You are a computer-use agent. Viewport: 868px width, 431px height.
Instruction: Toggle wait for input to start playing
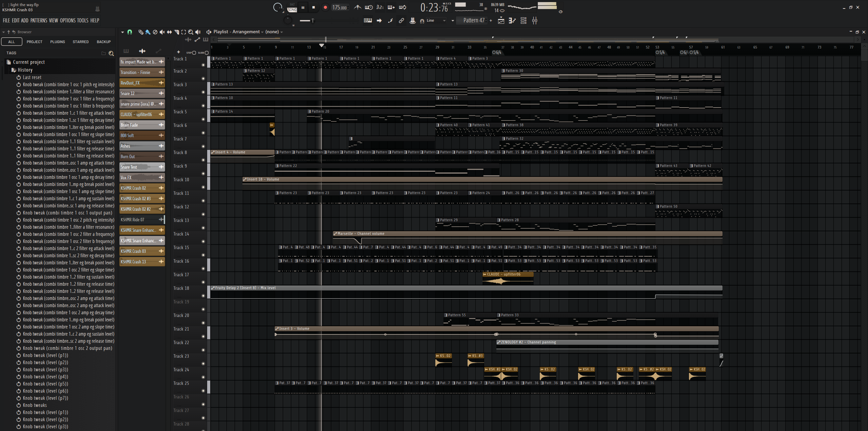pyautogui.click(x=369, y=7)
